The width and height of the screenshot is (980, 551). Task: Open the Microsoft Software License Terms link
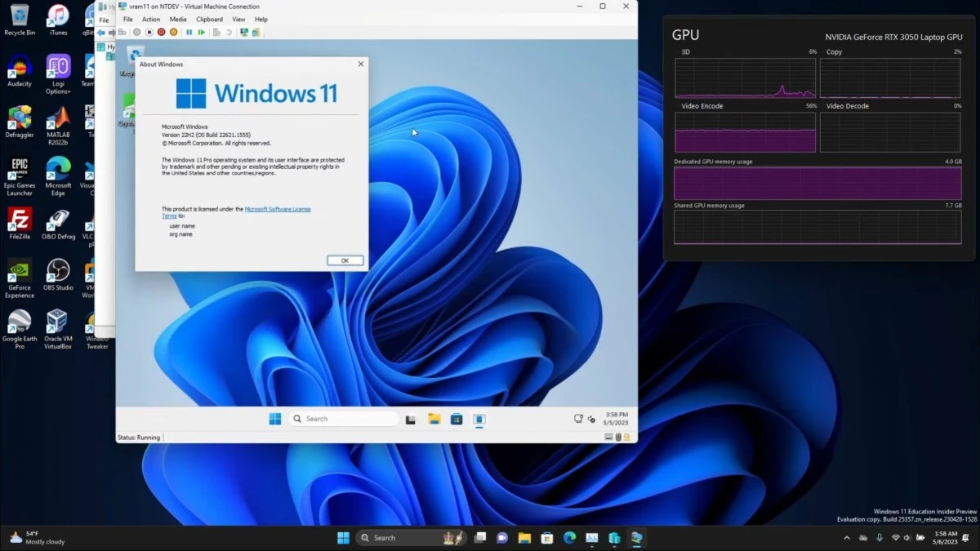point(279,209)
